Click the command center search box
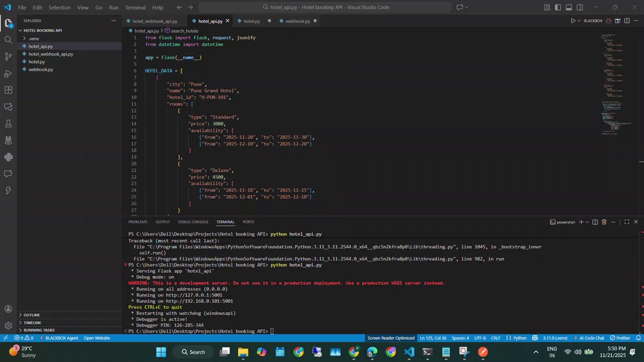Viewport: 644px width, 362px height. [325, 8]
